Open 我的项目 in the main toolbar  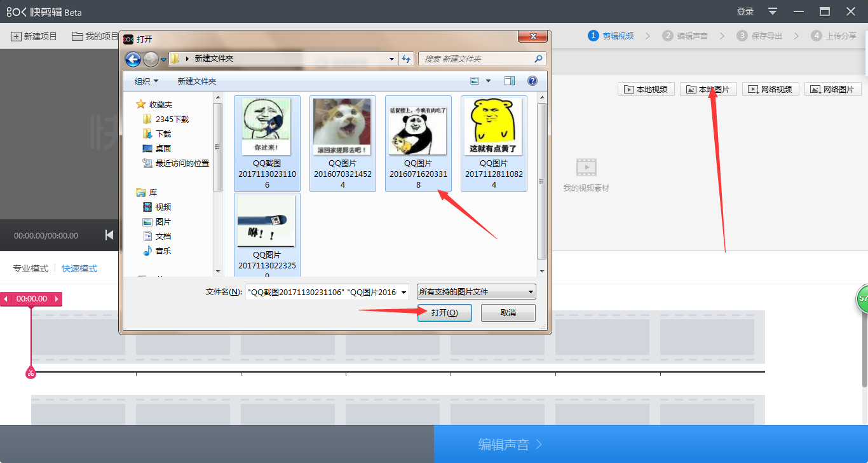[95, 36]
